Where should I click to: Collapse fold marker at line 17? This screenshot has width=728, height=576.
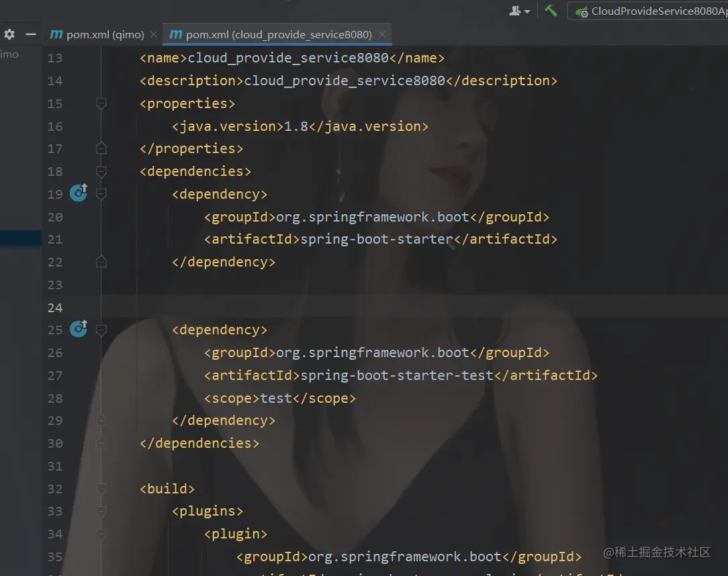coord(101,148)
